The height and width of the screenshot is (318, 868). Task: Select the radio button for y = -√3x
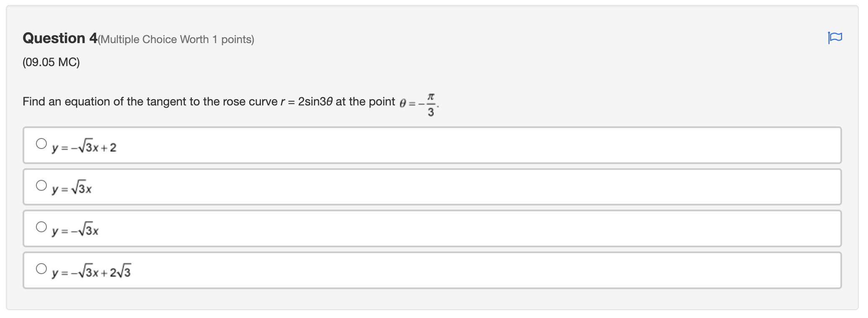pos(41,226)
